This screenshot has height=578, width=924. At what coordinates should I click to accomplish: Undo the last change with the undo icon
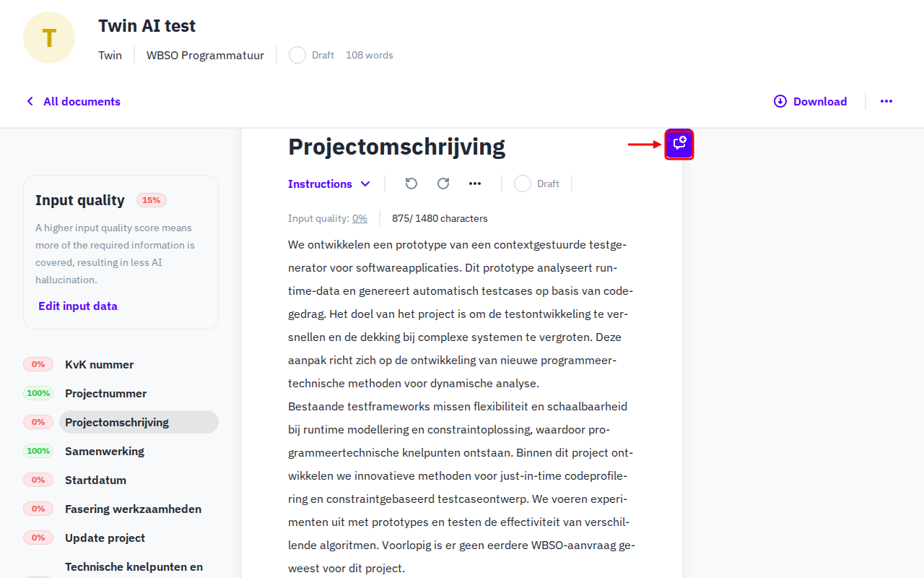pos(411,184)
